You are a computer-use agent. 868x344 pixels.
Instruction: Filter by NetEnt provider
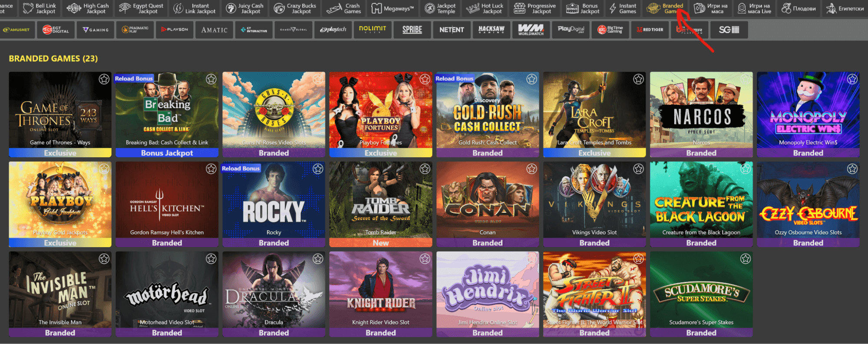click(x=452, y=30)
